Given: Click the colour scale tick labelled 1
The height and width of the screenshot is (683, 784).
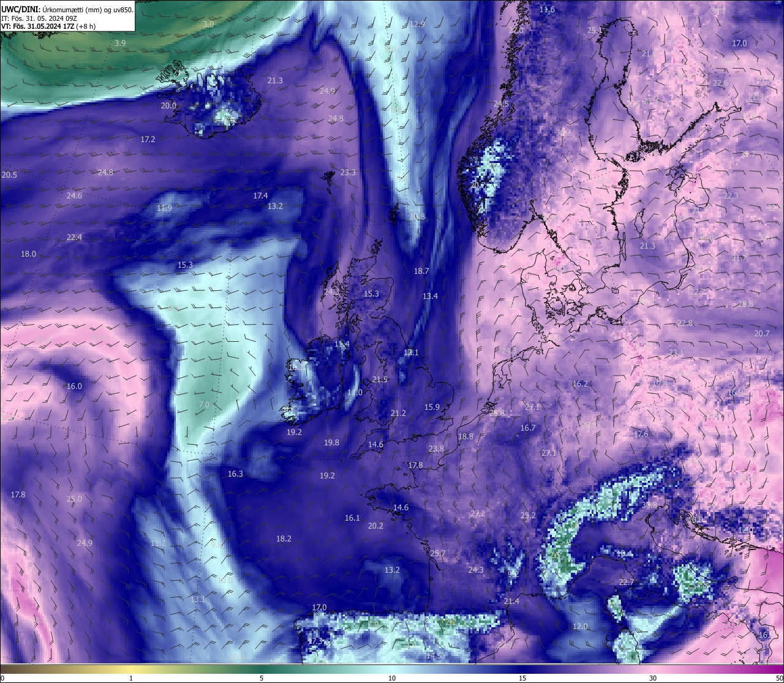Looking at the screenshot, I should click(131, 678).
